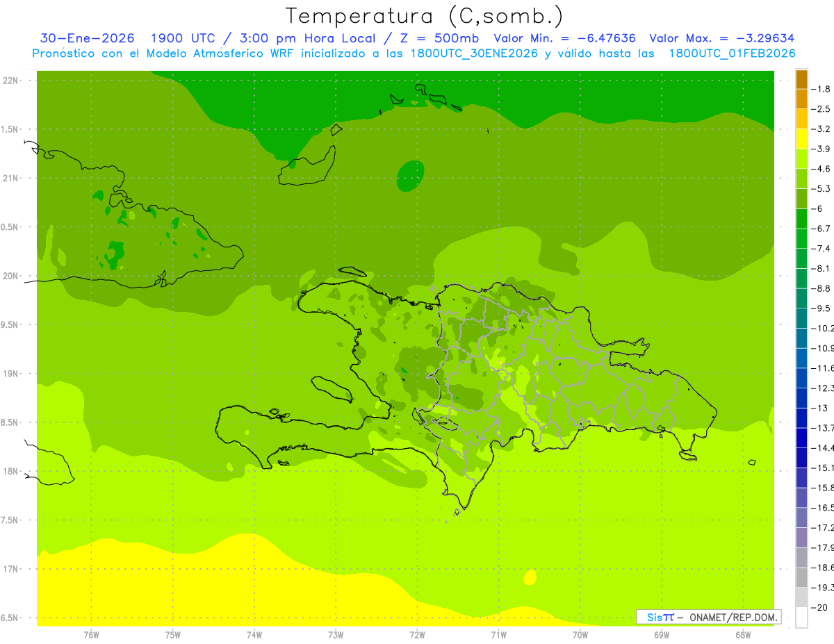Click the '20N' latitude axis label
The width and height of the screenshot is (834, 644).
tap(12, 276)
